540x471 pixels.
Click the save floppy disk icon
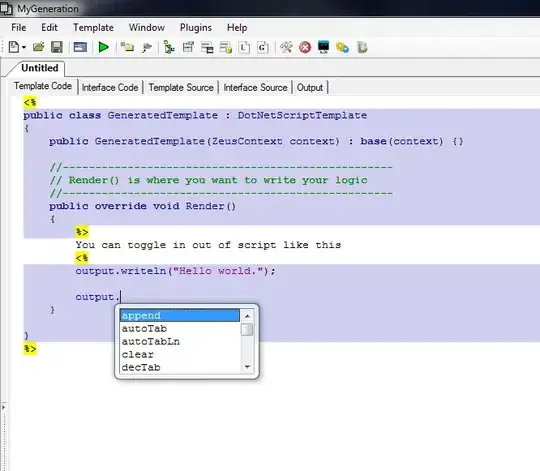tap(57, 47)
